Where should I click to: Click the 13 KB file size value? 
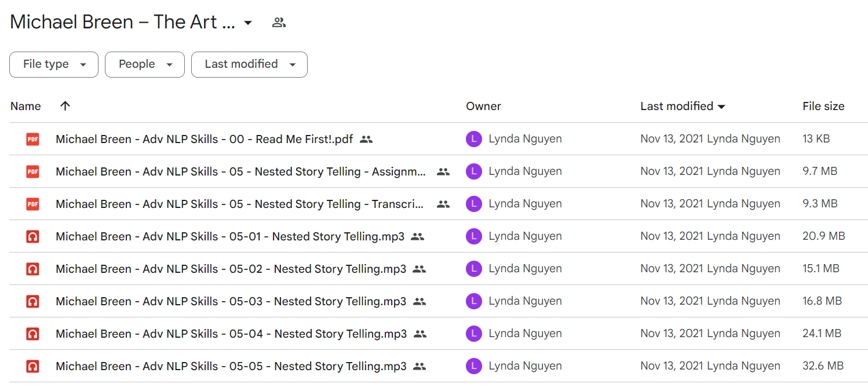pos(816,139)
